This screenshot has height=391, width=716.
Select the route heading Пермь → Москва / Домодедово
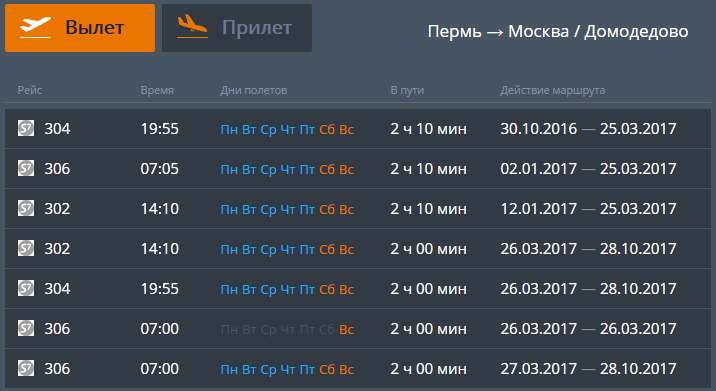coord(558,32)
